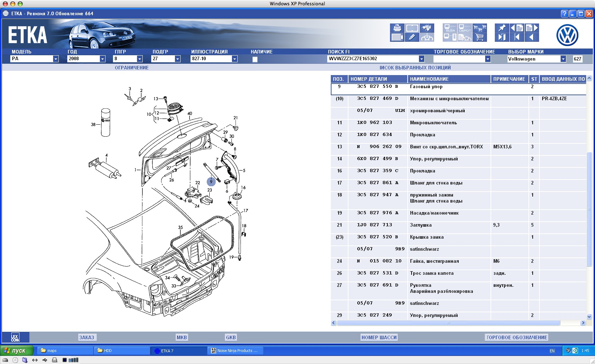Click the MKB button in bottom bar

tap(182, 337)
